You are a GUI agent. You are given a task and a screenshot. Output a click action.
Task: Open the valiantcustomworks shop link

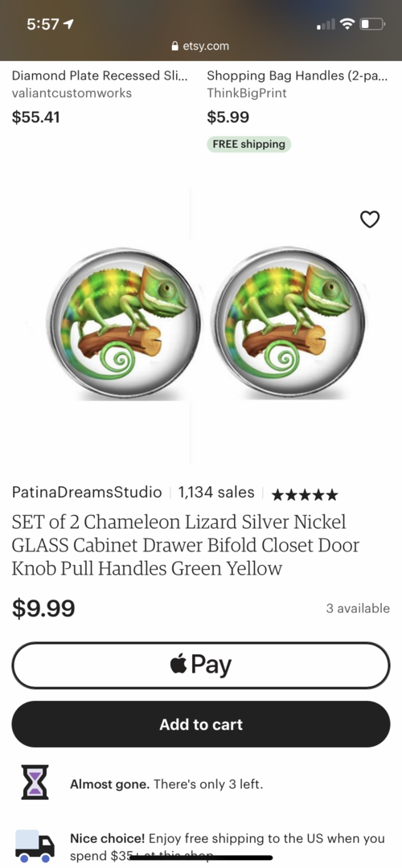click(x=72, y=93)
